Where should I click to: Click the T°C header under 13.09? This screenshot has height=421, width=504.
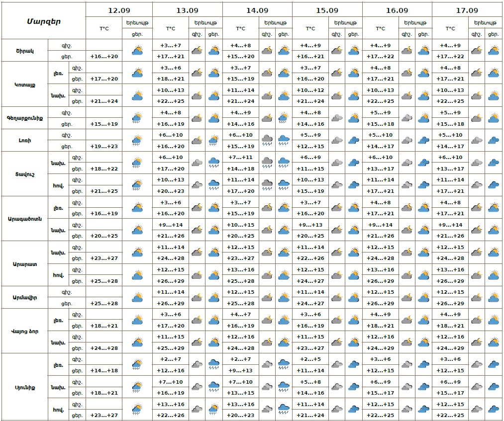[x=170, y=28]
